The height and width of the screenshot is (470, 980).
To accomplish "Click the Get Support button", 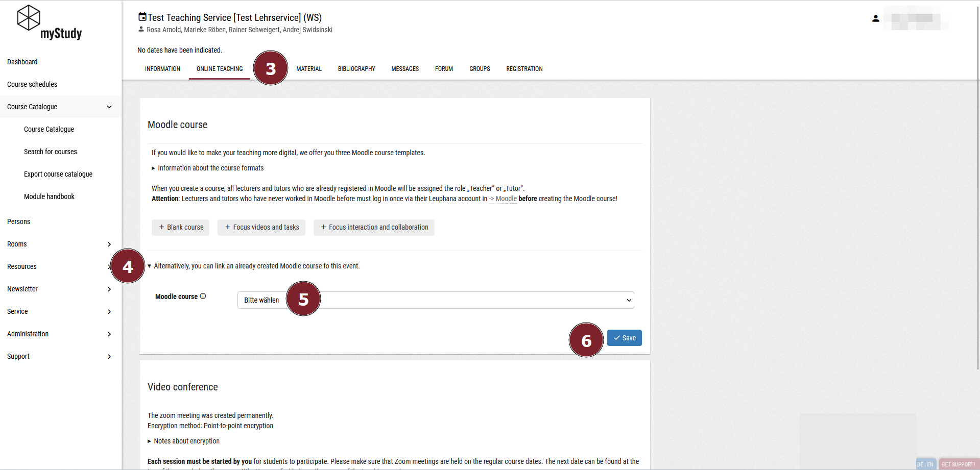I will [958, 464].
